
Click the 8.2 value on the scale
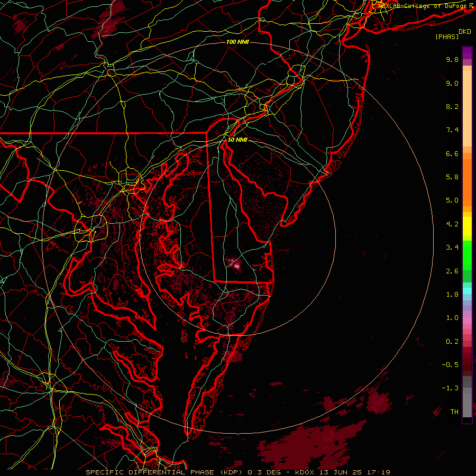pyautogui.click(x=452, y=106)
